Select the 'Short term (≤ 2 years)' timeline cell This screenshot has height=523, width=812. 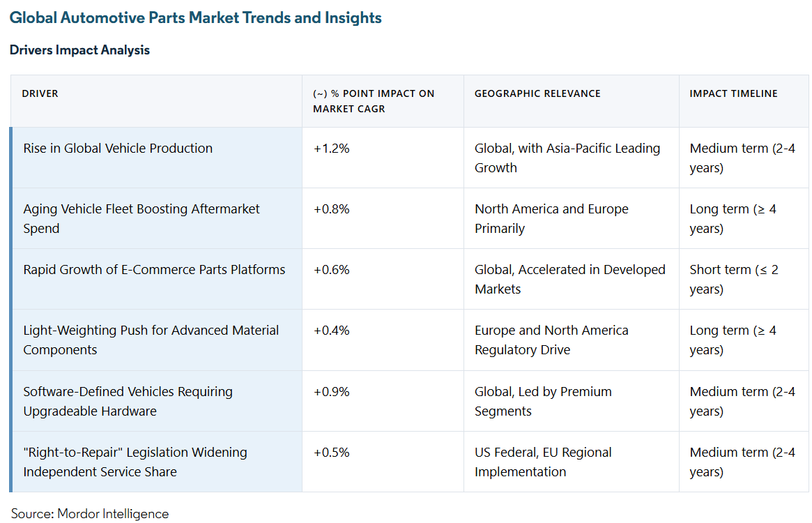tap(734, 279)
